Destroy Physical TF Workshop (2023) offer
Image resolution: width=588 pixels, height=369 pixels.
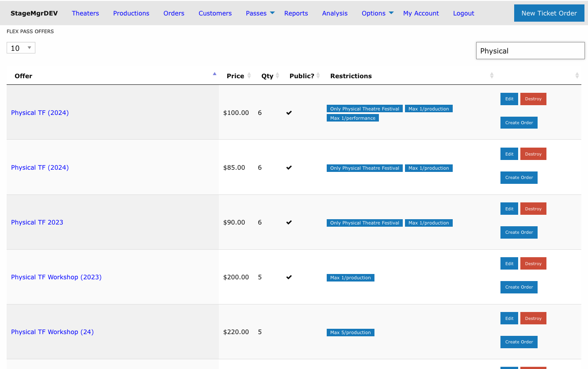click(x=533, y=263)
